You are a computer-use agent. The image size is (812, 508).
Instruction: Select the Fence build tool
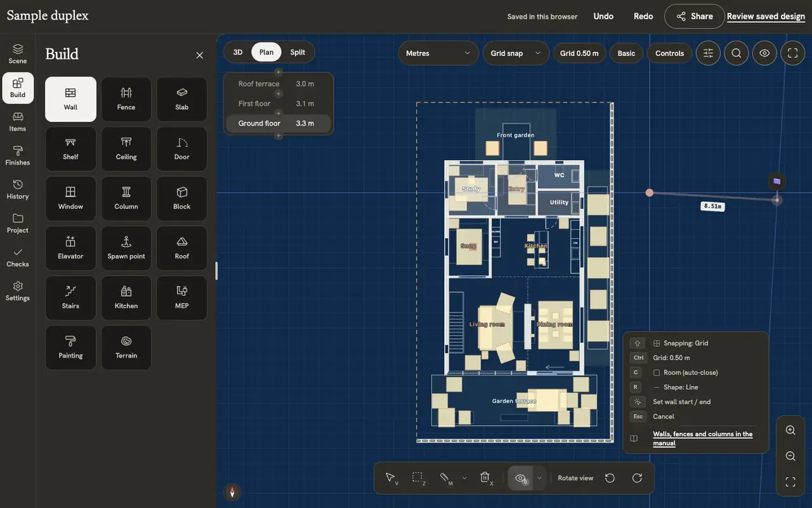coord(126,99)
